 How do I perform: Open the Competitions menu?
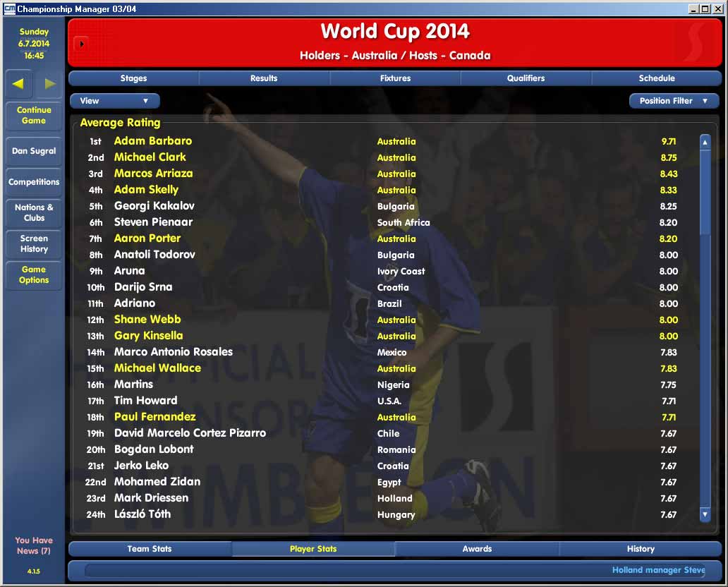[x=34, y=182]
